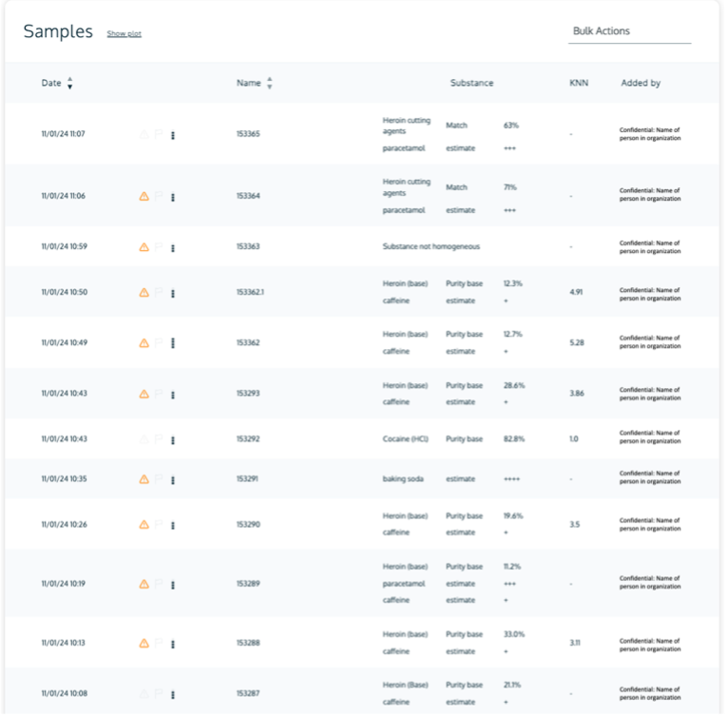
Task: Open sample name 153287
Action: click(248, 693)
